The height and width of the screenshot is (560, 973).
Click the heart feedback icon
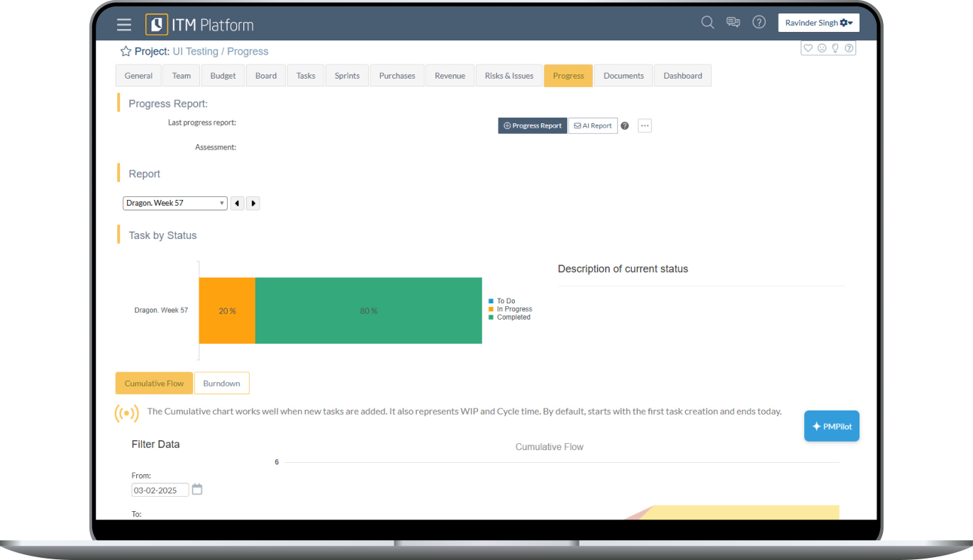(x=808, y=48)
